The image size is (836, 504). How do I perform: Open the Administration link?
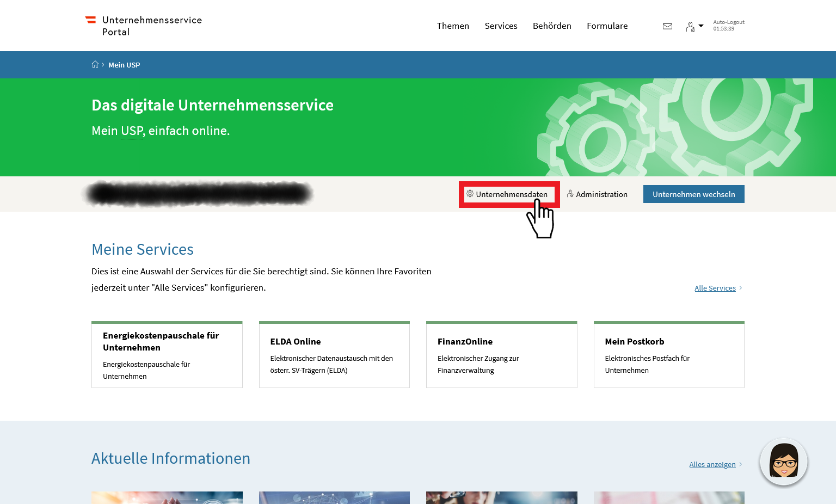(601, 194)
